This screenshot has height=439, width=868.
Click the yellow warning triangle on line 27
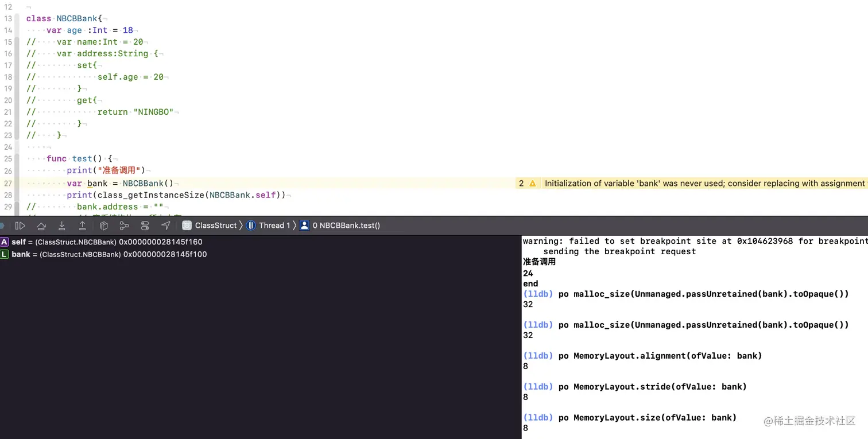[532, 184]
